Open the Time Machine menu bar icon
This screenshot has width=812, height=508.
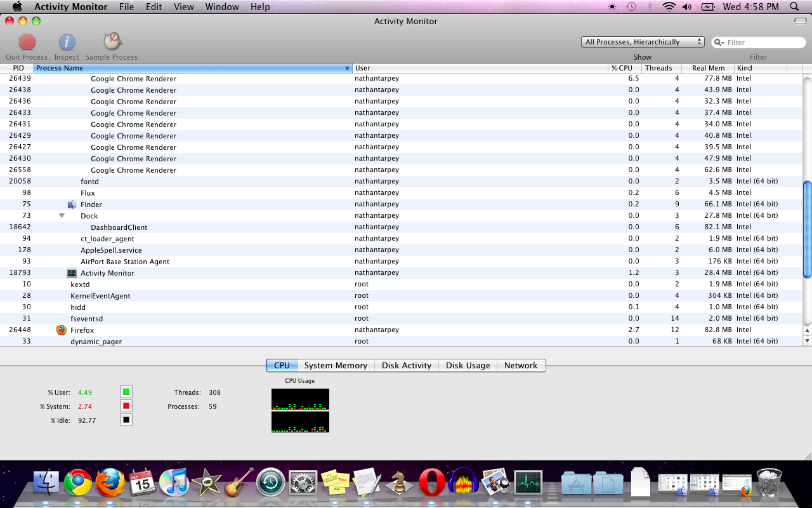tap(631, 7)
